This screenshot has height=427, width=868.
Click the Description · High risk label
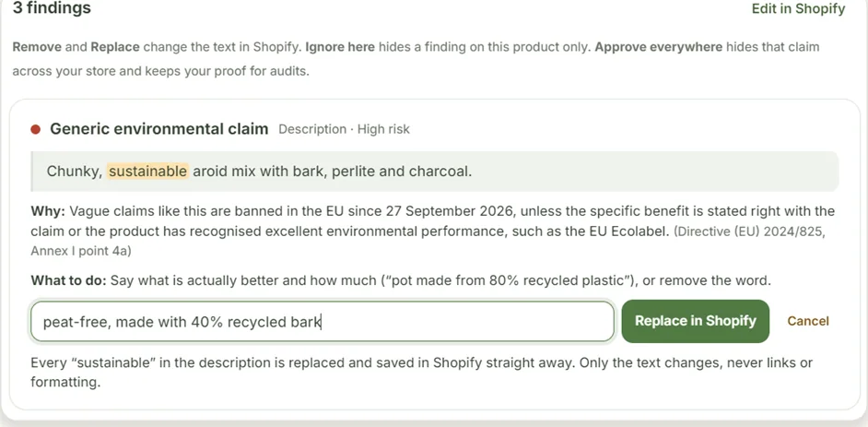point(344,130)
